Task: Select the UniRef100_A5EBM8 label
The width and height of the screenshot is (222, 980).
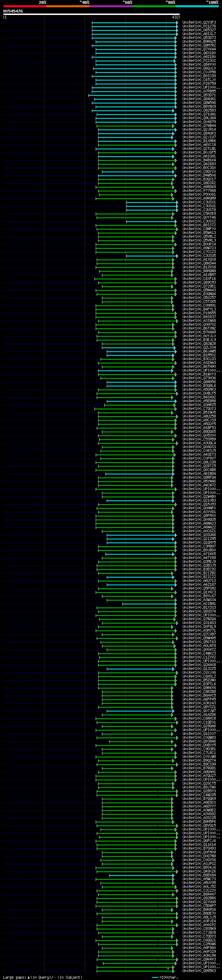Action: [x=199, y=401]
